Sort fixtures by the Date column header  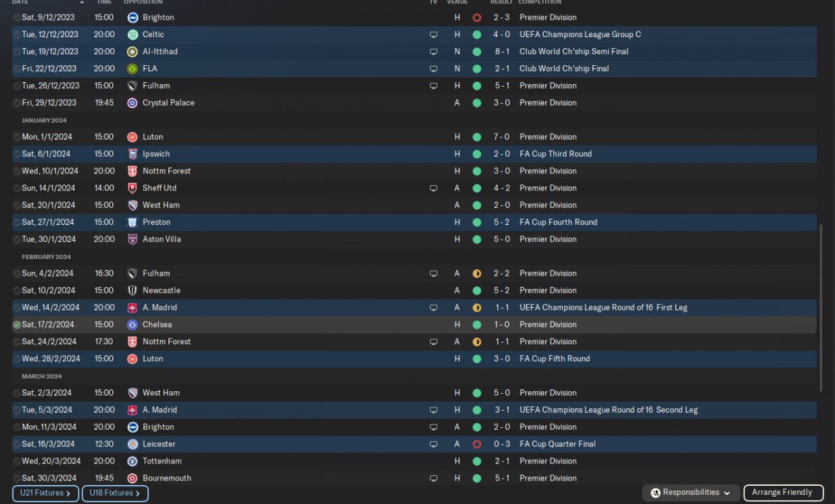(20, 2)
